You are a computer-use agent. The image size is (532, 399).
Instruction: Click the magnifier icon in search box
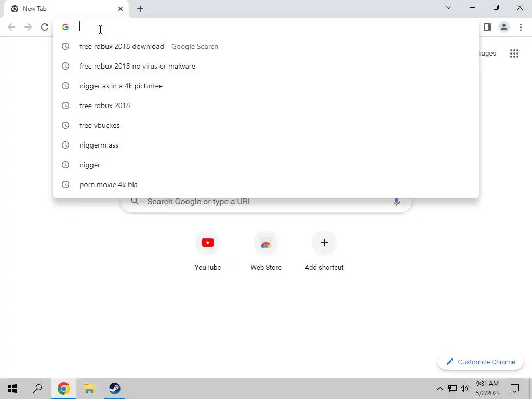pyautogui.click(x=135, y=202)
